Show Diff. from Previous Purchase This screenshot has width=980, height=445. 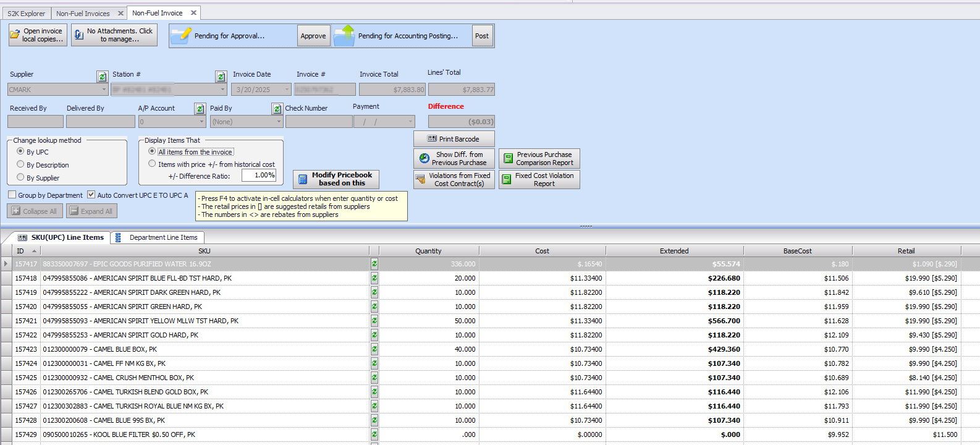tap(454, 159)
